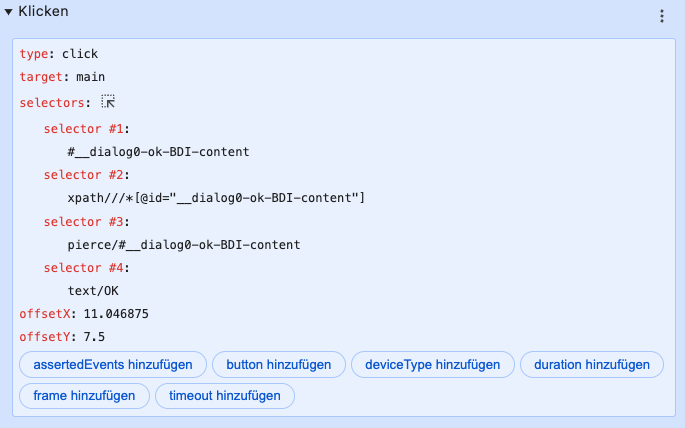Viewport: 685px width, 428px height.
Task: Edit the offsetY value 7.5
Action: 94,337
